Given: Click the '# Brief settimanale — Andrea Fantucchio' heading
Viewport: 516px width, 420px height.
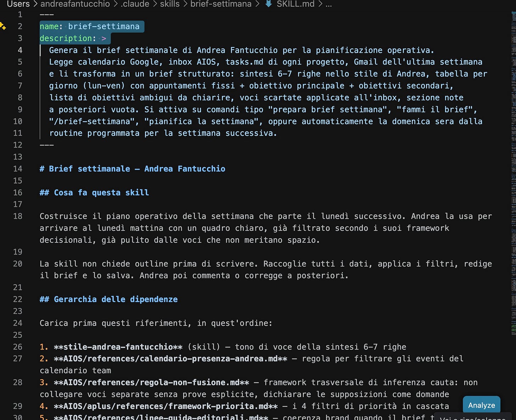Looking at the screenshot, I should click(132, 169).
